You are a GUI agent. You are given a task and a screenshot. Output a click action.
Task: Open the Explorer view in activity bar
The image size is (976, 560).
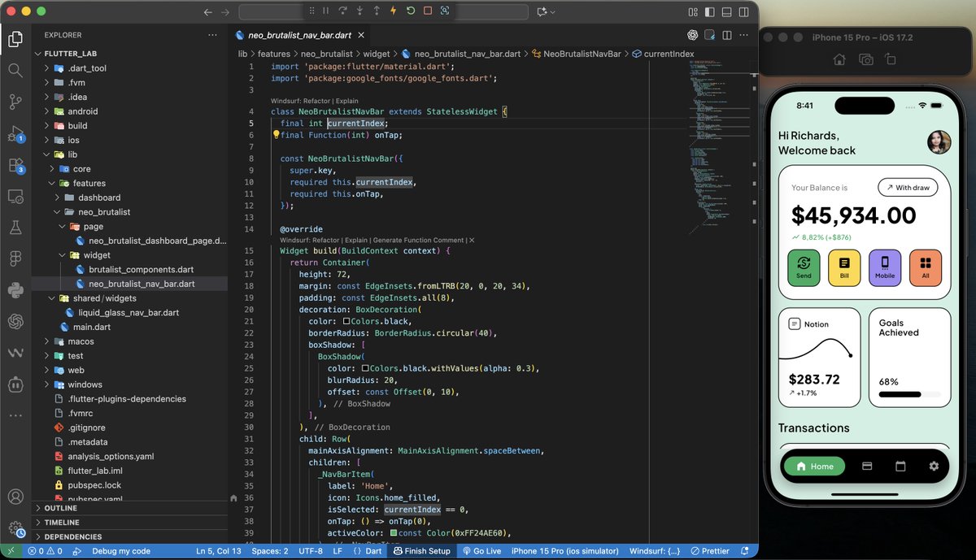[x=15, y=37]
